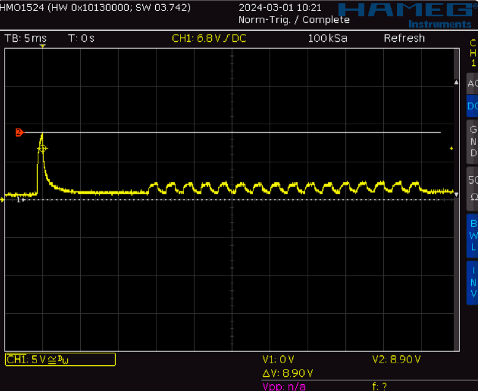Click the Norm-Trig. / Complete status text

click(x=294, y=20)
